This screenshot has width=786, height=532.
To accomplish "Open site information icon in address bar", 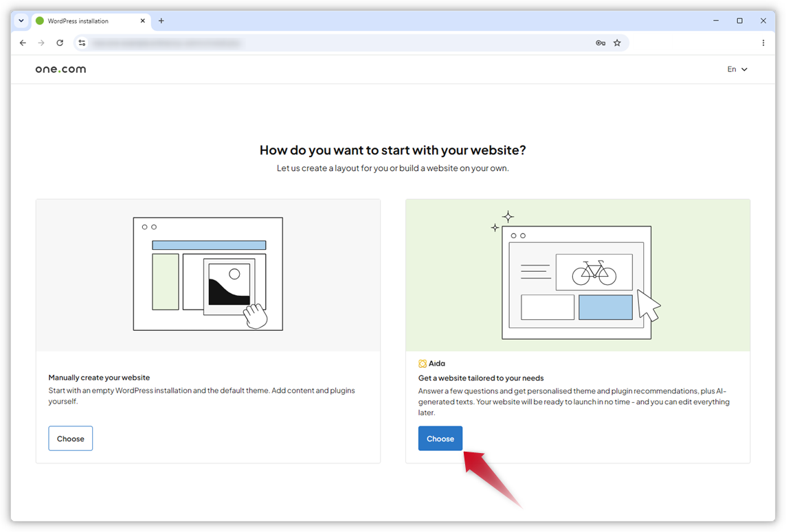I will [82, 43].
